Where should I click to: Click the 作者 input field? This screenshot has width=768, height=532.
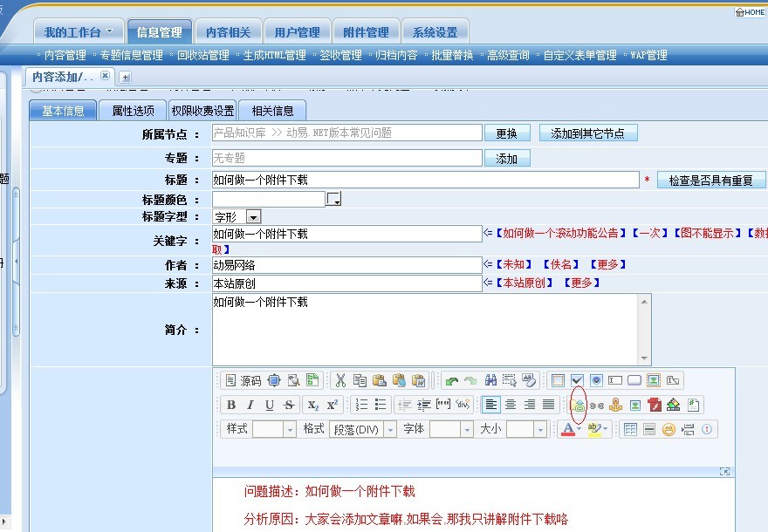click(x=346, y=264)
